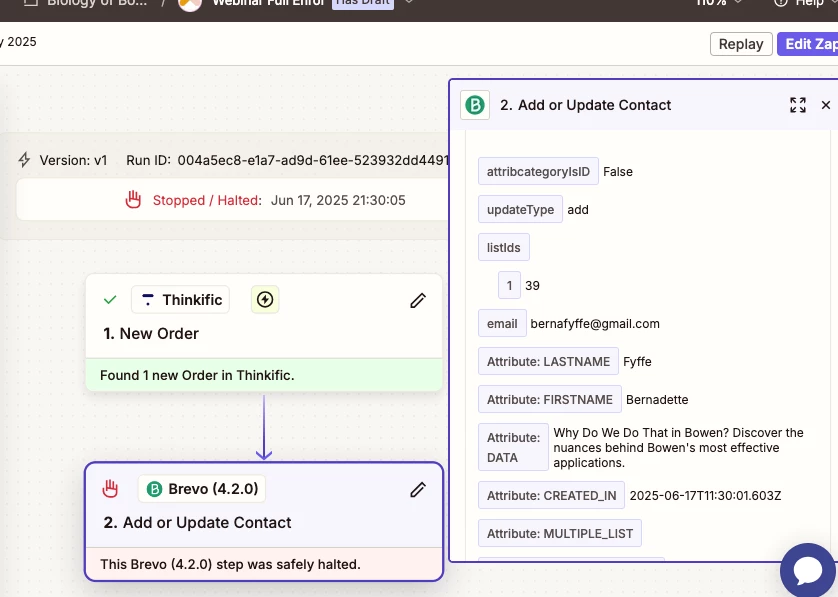
Task: Click the email field label
Action: click(502, 323)
